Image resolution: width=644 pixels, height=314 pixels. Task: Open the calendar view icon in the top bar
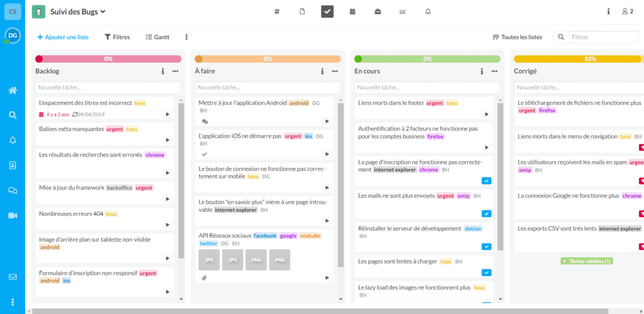click(x=353, y=11)
